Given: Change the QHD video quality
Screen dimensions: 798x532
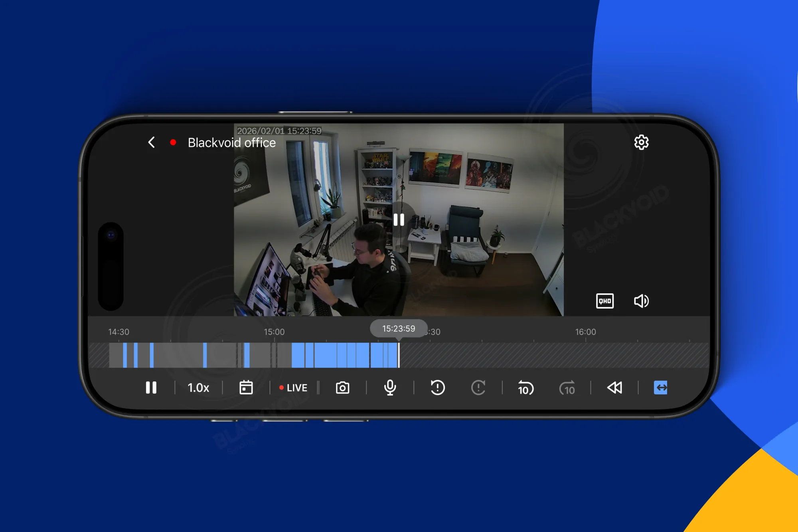Looking at the screenshot, I should pyautogui.click(x=604, y=301).
